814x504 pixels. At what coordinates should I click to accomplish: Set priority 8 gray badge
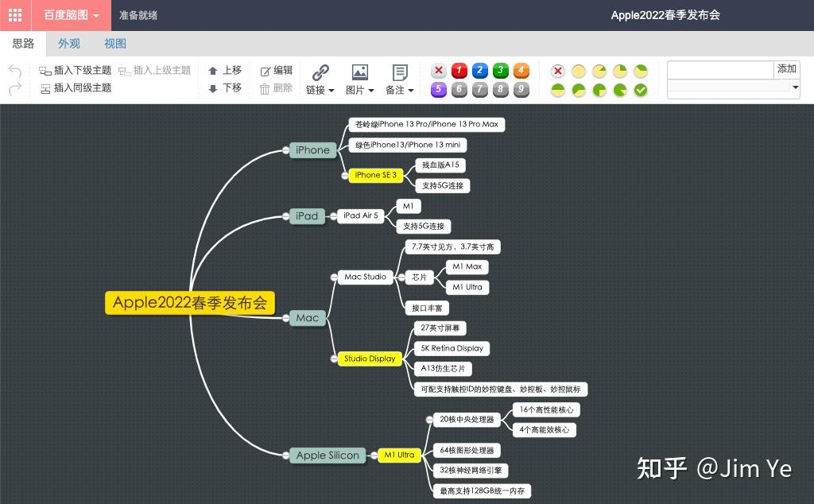[501, 90]
